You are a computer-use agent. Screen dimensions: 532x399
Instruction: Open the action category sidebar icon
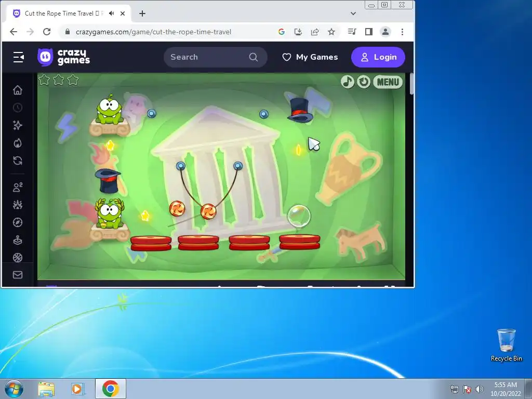coord(18,205)
